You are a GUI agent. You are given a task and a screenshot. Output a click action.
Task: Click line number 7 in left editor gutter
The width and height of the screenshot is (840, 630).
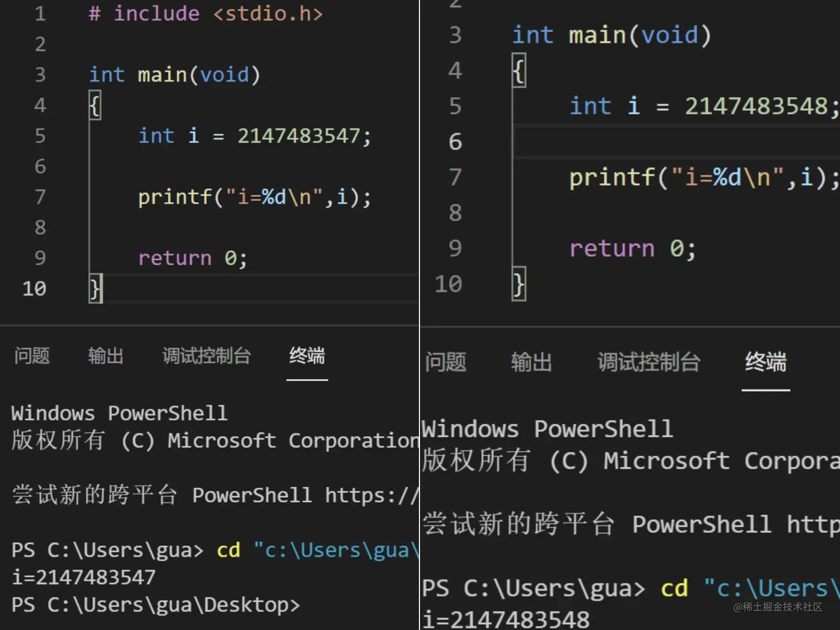pos(40,197)
